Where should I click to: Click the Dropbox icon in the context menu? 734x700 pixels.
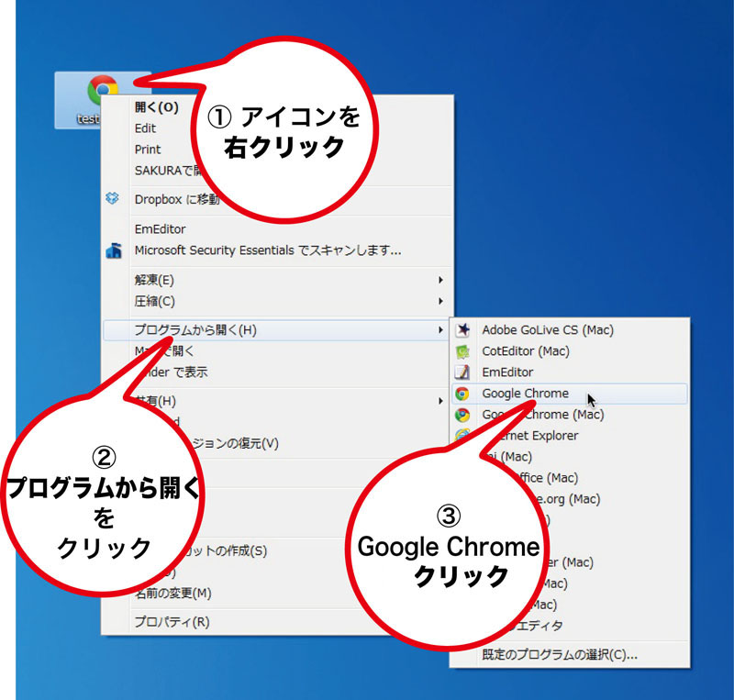point(113,196)
